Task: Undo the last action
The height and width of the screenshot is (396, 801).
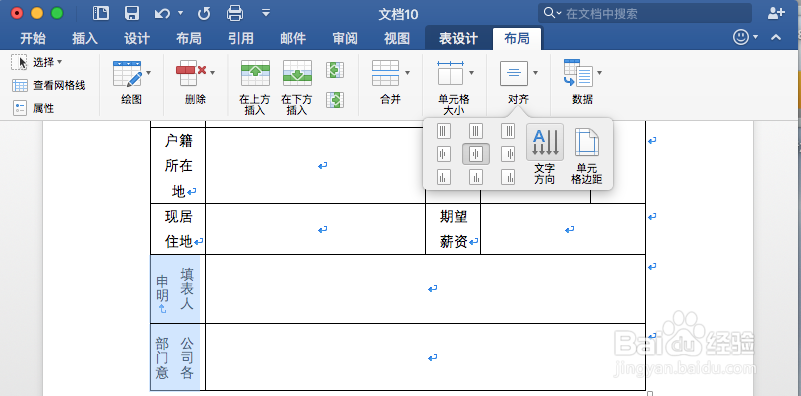Action: tap(162, 13)
